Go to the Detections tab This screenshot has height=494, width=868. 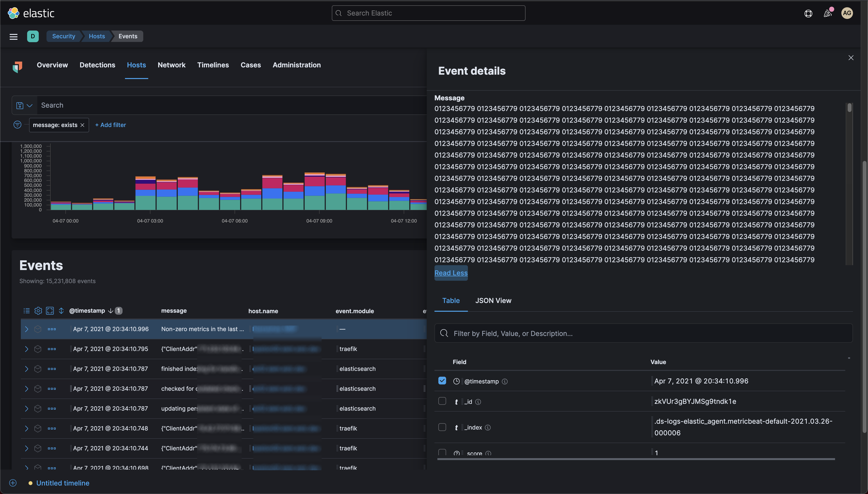tap(97, 65)
